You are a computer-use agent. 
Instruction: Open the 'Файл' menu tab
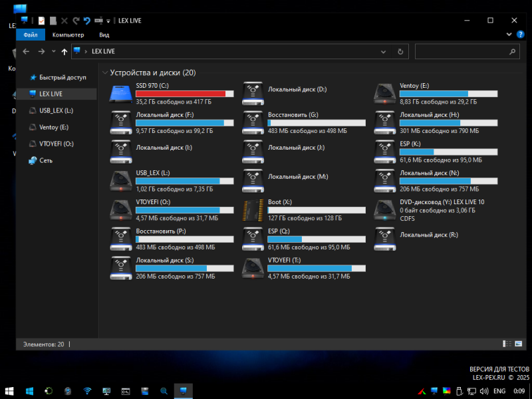[x=30, y=35]
